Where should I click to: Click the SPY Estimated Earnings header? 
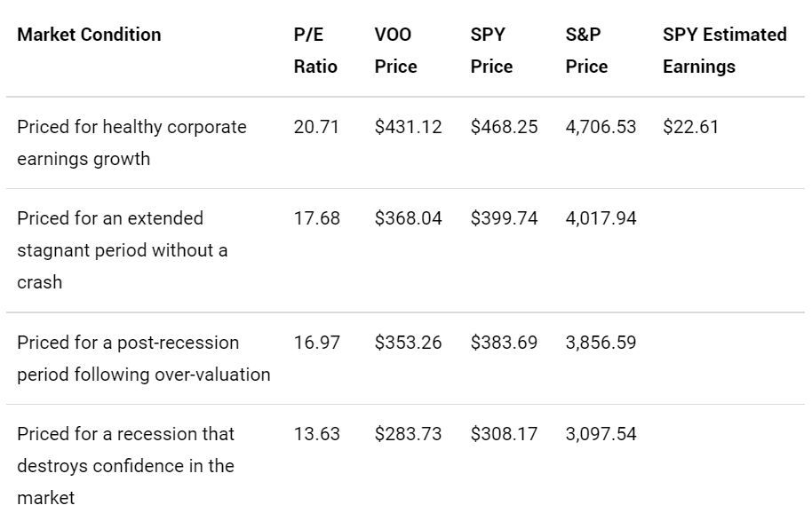coord(724,51)
